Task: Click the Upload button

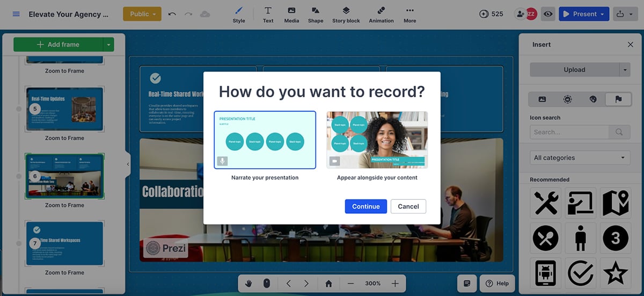Action: point(574,69)
